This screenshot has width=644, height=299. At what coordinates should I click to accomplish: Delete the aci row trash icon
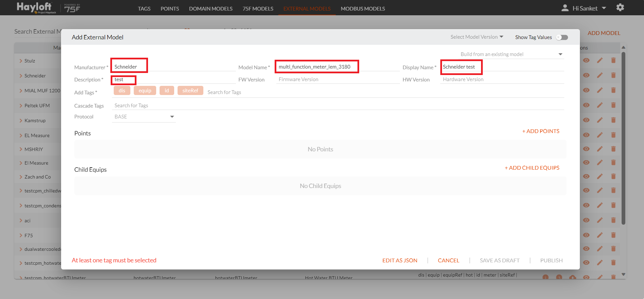point(613,220)
